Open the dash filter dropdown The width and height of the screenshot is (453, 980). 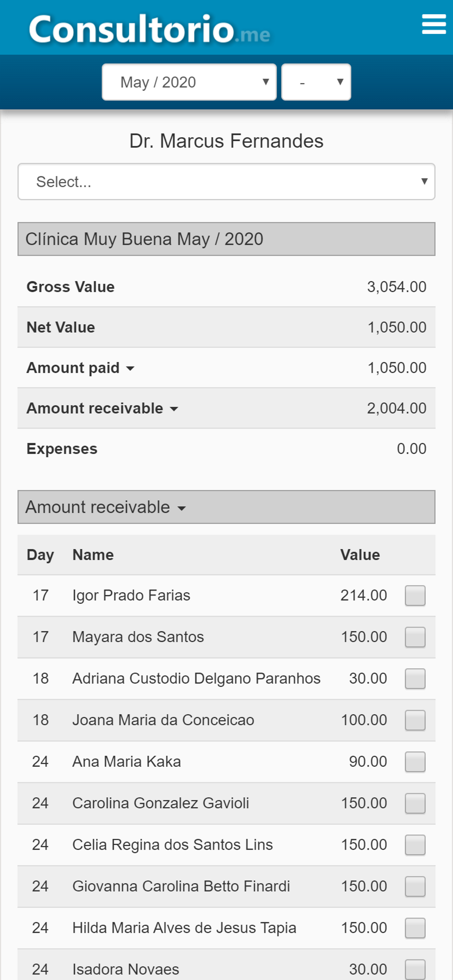point(316,82)
